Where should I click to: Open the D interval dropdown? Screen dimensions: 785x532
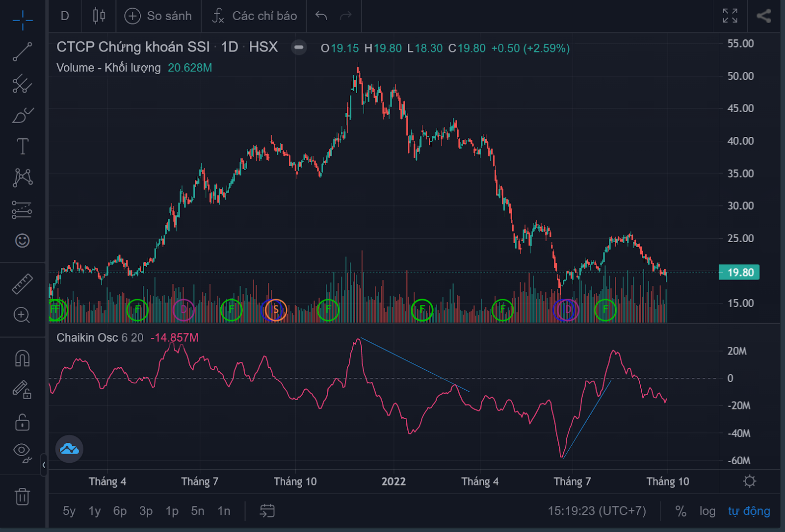click(x=64, y=16)
